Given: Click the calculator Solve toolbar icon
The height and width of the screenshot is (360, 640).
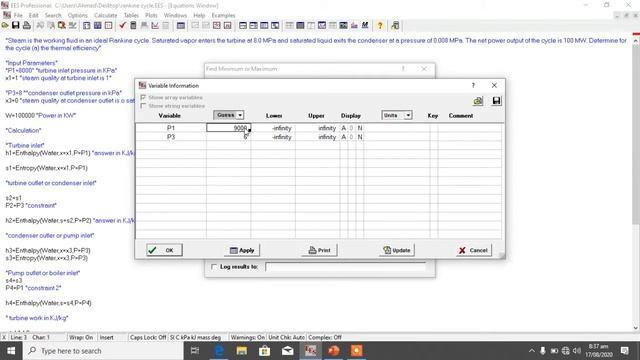Looking at the screenshot, I should coord(133,25).
